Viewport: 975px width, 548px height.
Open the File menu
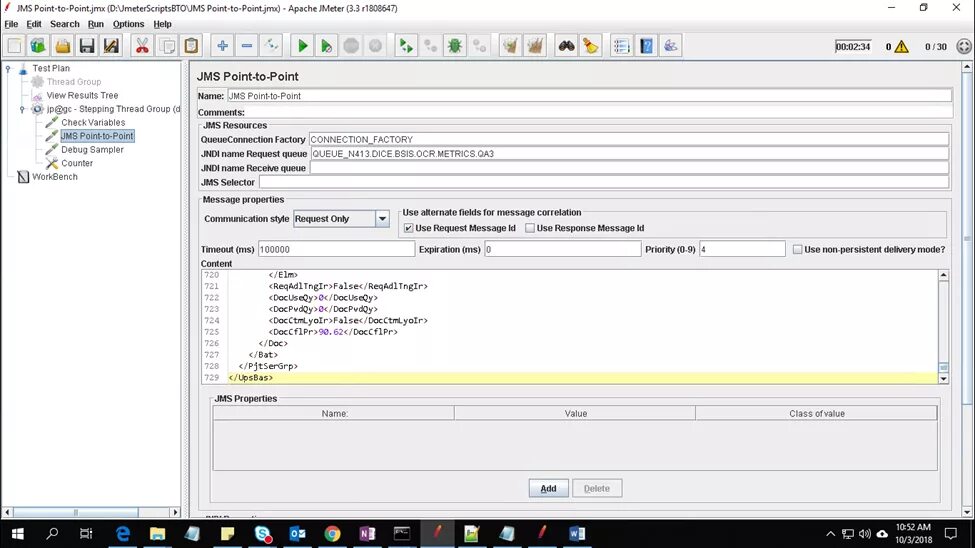click(11, 24)
